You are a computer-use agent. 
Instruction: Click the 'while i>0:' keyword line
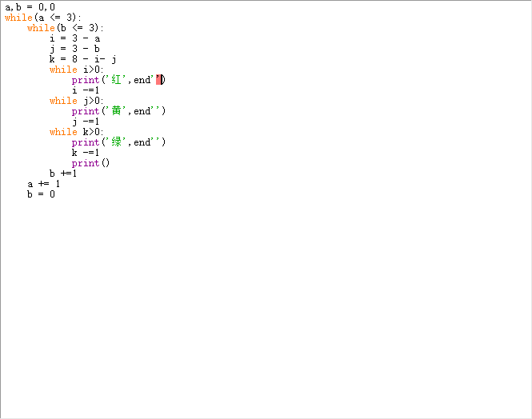point(76,70)
